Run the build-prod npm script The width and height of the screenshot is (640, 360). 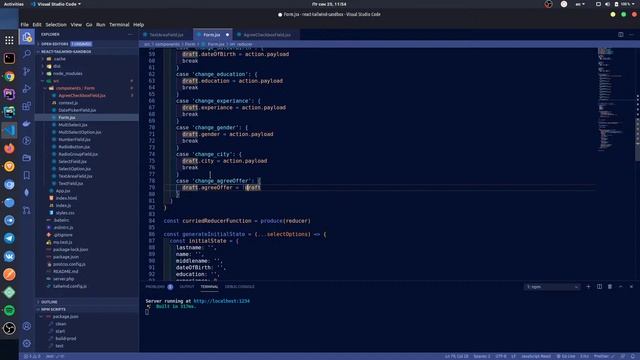coord(66,338)
